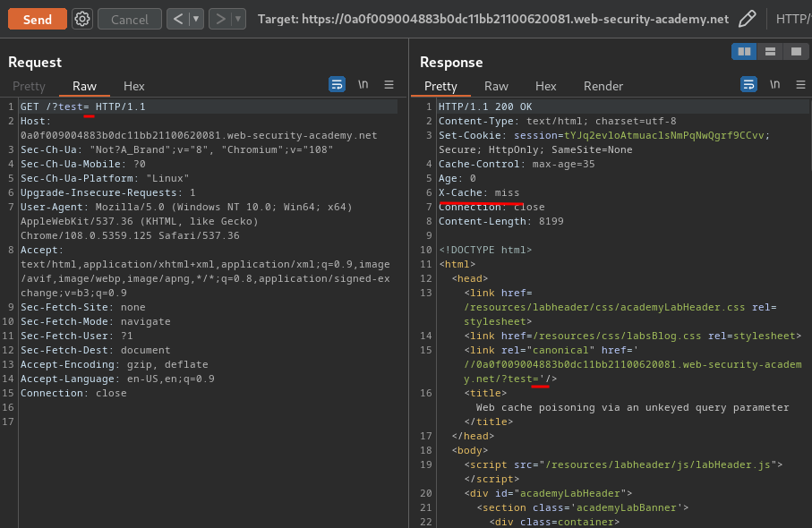Toggle non-printable characters in Response panel
This screenshot has height=528, width=812.
coord(774,84)
